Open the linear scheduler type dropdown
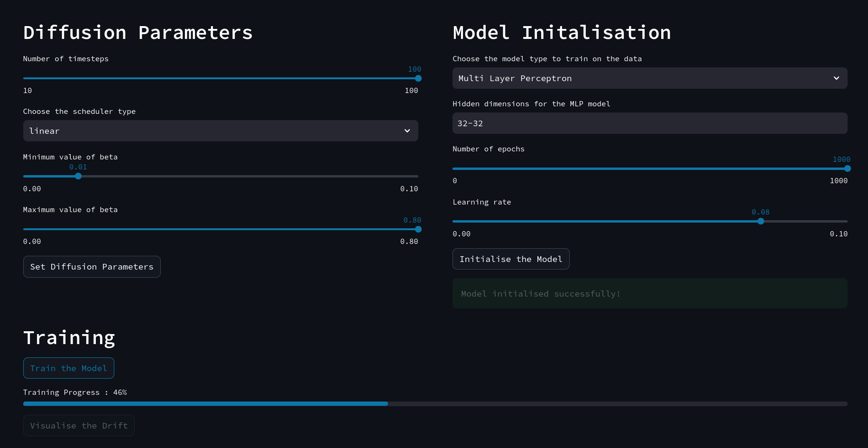This screenshot has height=448, width=868. (220, 131)
